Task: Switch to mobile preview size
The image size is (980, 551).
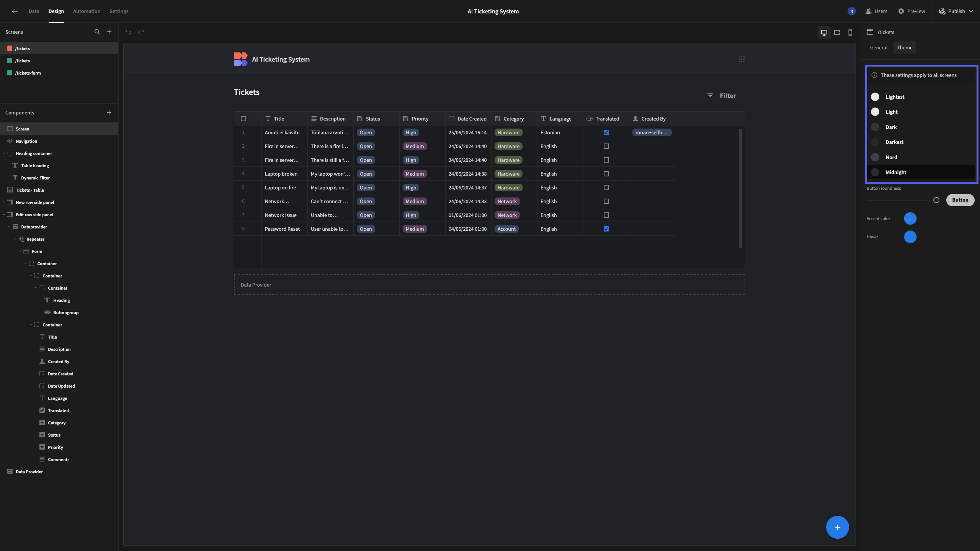Action: click(x=850, y=33)
